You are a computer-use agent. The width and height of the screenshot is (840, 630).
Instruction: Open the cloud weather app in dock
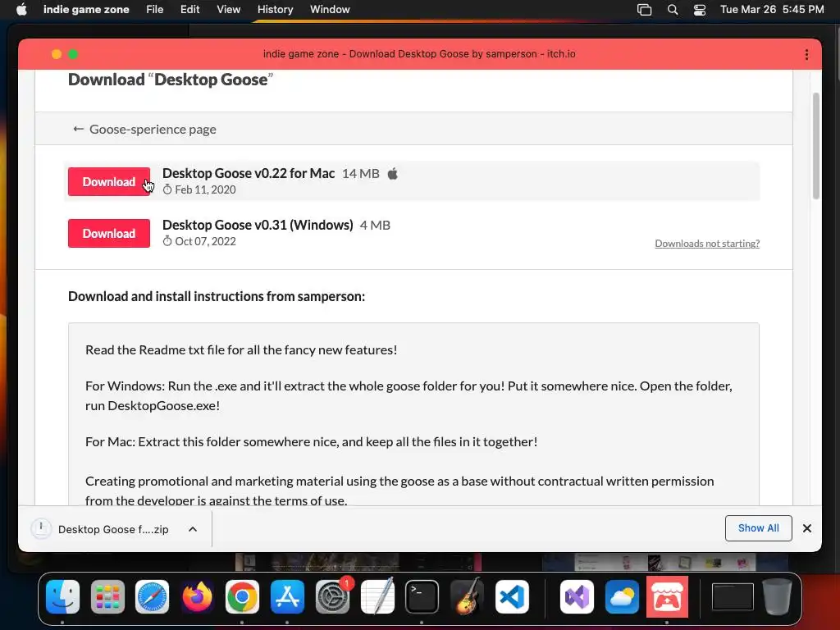[622, 596]
